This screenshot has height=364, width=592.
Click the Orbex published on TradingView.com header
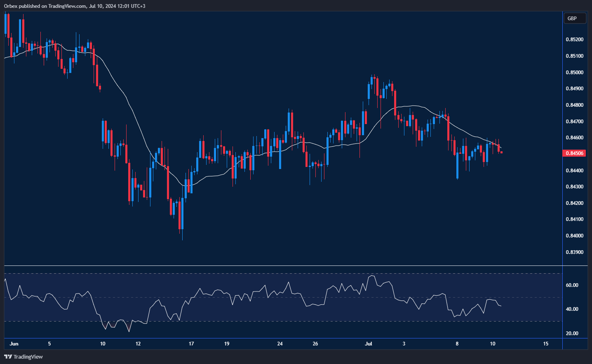tap(75, 6)
